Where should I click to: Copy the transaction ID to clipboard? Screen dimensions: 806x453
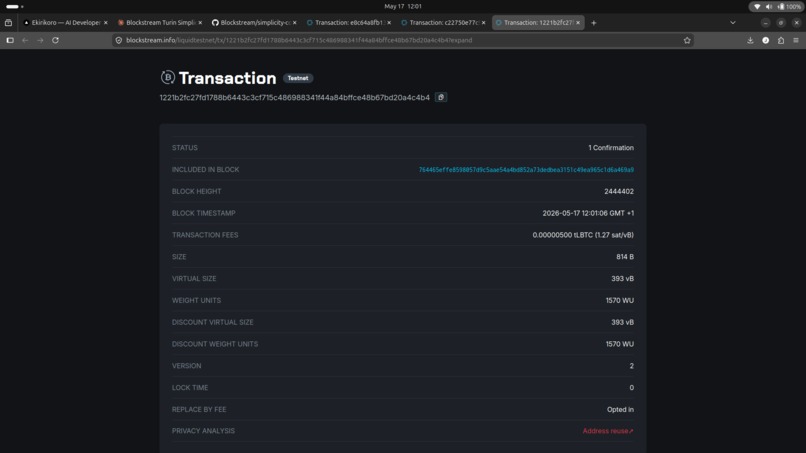pyautogui.click(x=441, y=97)
